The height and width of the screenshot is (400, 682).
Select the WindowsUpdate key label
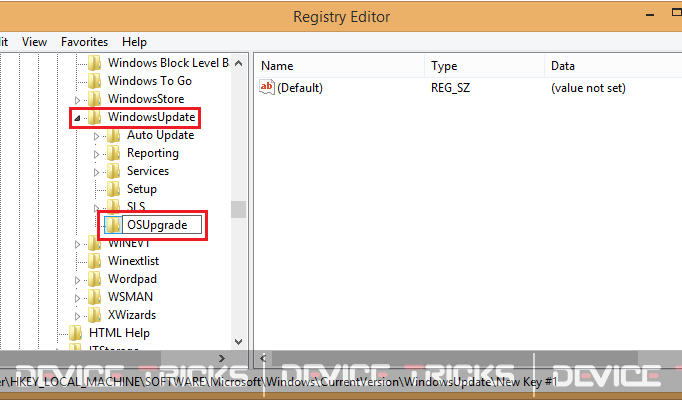pos(151,117)
